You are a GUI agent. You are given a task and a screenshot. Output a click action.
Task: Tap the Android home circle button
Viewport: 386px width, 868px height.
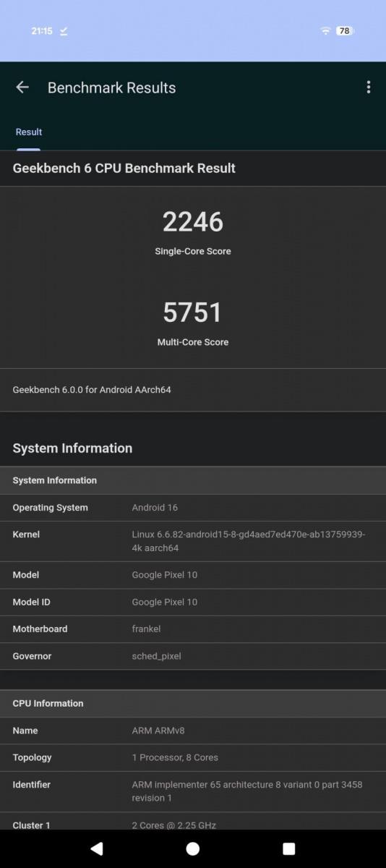193,848
